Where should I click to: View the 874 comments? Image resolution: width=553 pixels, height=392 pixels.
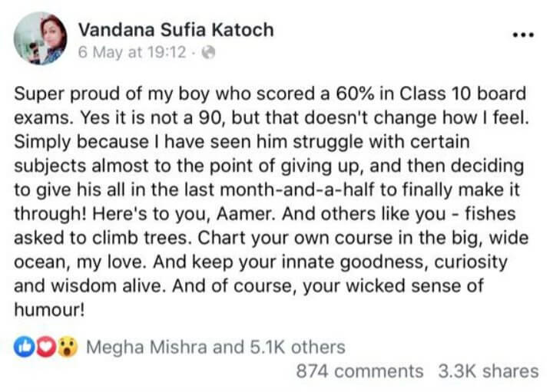359,371
